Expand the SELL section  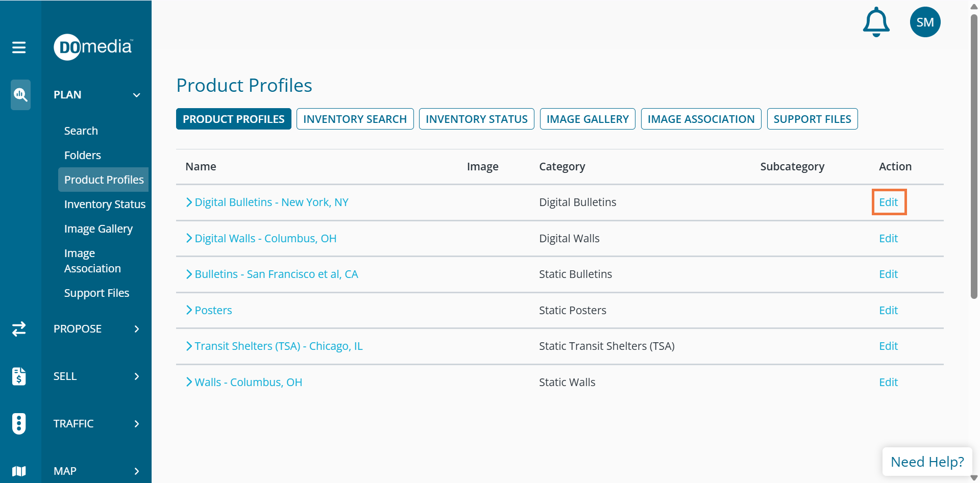coord(136,376)
